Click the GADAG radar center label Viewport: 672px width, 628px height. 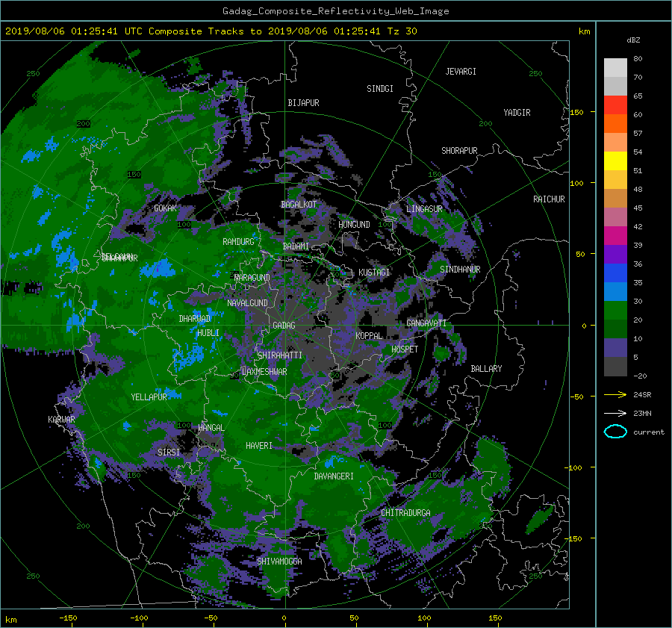coord(284,326)
